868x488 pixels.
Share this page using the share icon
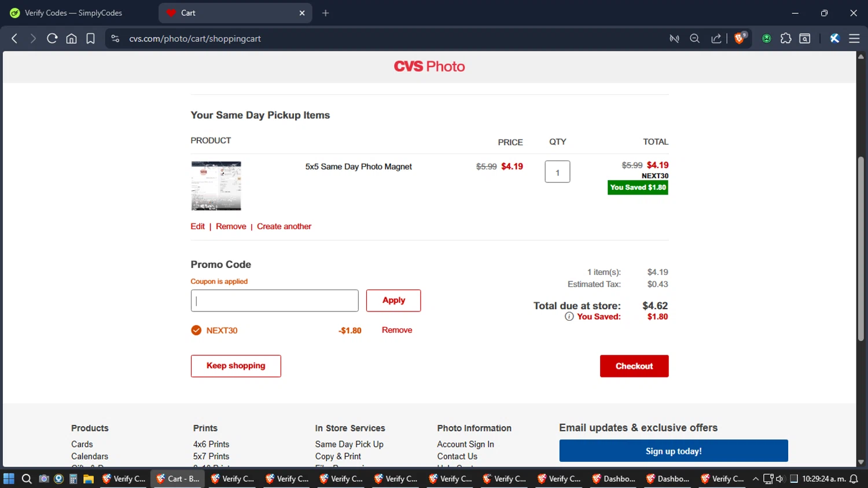[x=716, y=39]
